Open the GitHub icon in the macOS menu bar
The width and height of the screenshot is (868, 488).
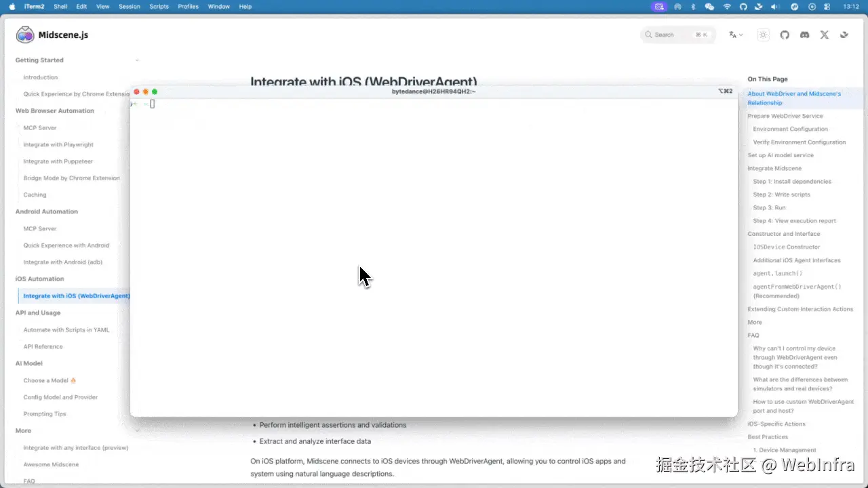(744, 6)
